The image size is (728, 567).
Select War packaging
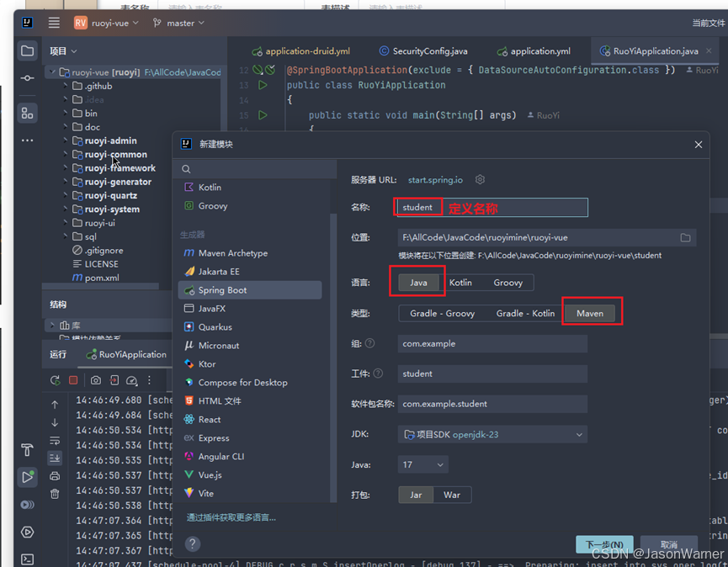(452, 495)
